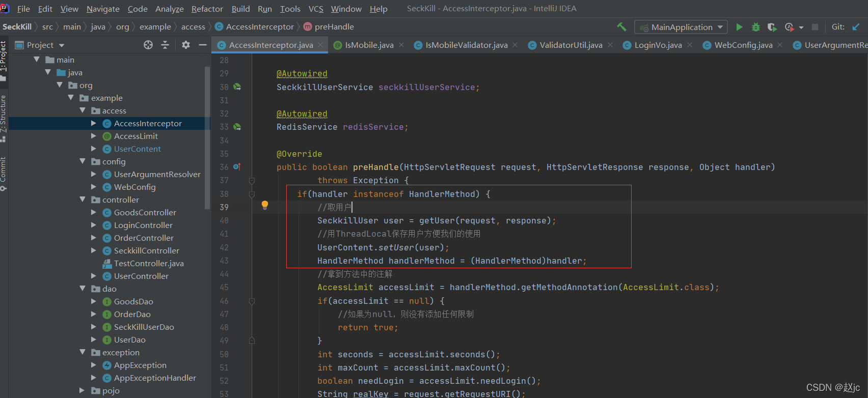Image resolution: width=868 pixels, height=398 pixels.
Task: Collapse the access folder
Action: pyautogui.click(x=83, y=110)
